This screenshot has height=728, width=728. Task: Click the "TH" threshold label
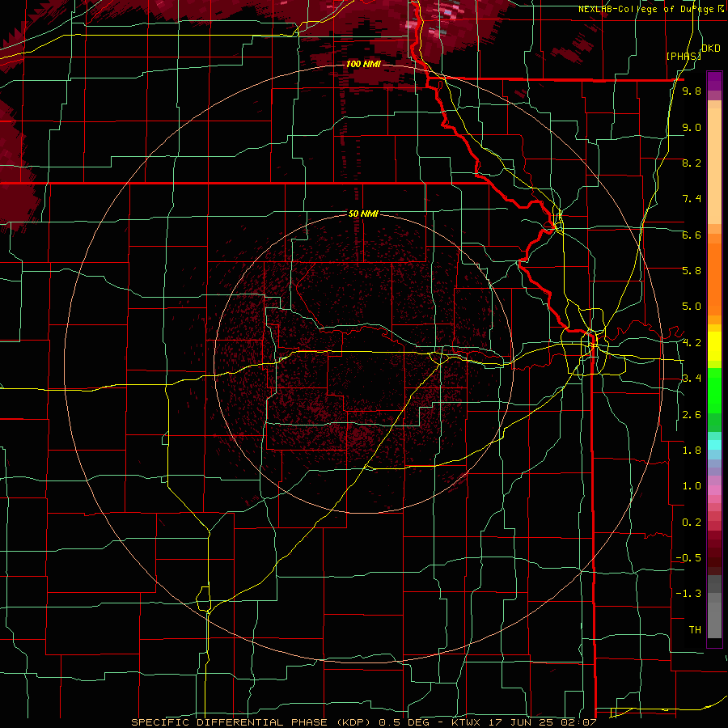pyautogui.click(x=695, y=630)
